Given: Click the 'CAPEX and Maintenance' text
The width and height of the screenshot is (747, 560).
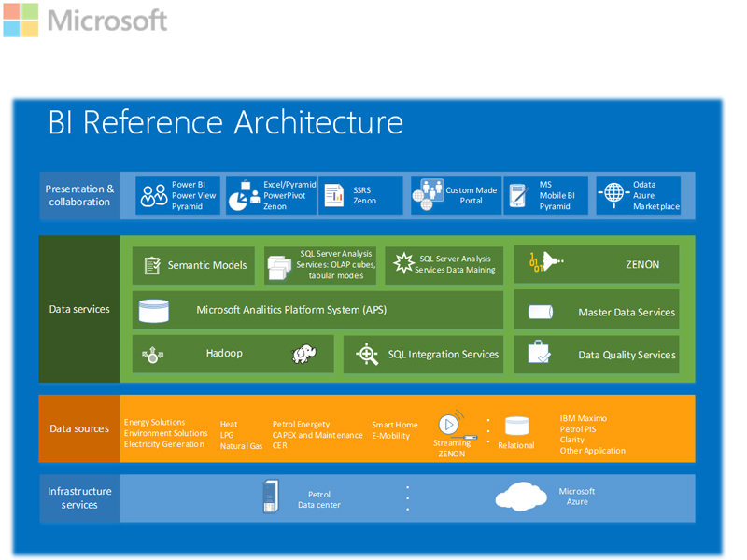Looking at the screenshot, I should click(317, 435).
